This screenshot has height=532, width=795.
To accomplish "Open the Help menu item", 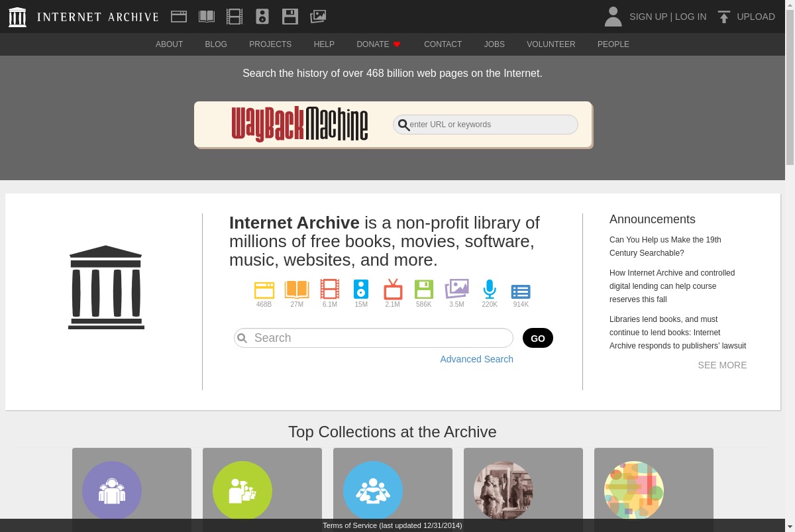I will (324, 44).
